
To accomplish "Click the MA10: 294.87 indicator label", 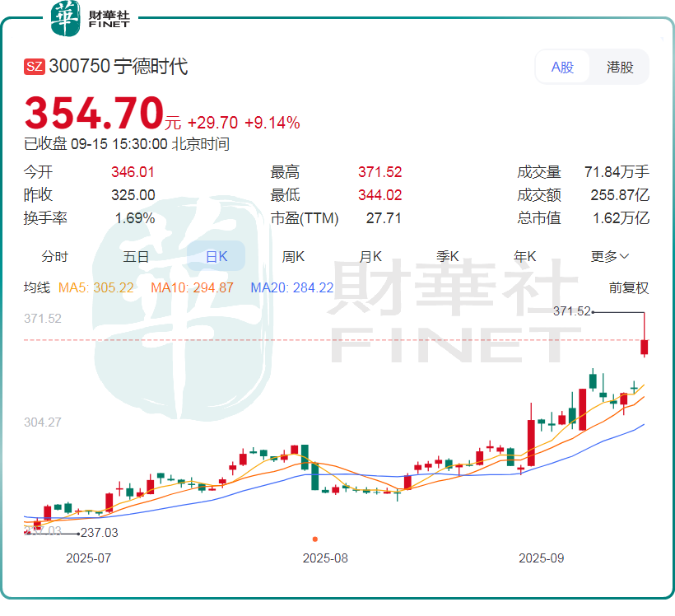I will (x=192, y=287).
